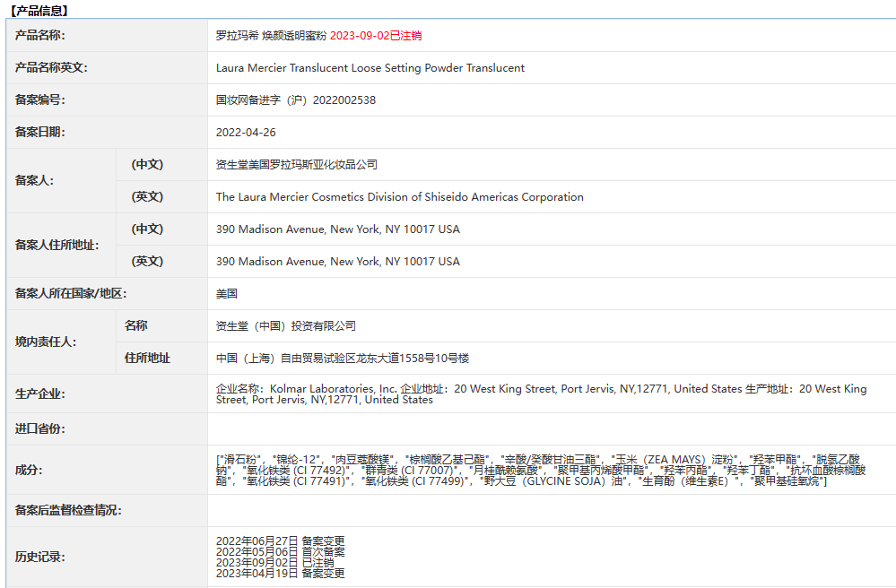Screen dimensions: 896x588
Task: Click the 产品名称 label cell
Action: tap(40, 35)
